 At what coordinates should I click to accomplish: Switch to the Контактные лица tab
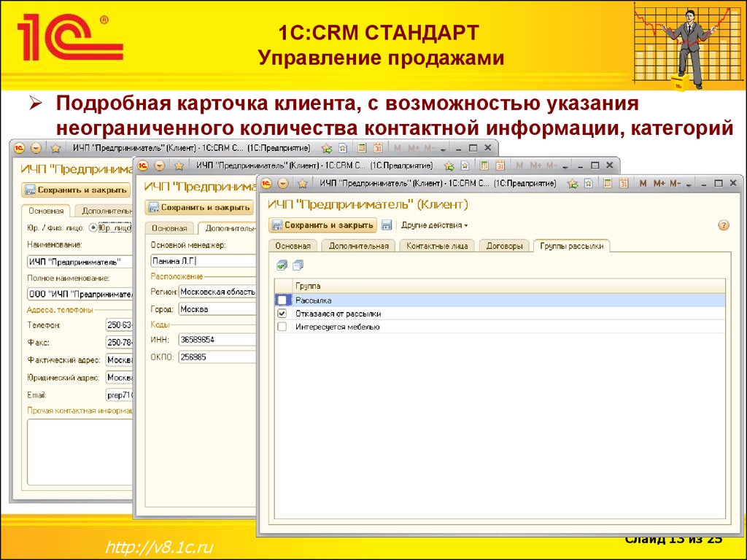437,246
